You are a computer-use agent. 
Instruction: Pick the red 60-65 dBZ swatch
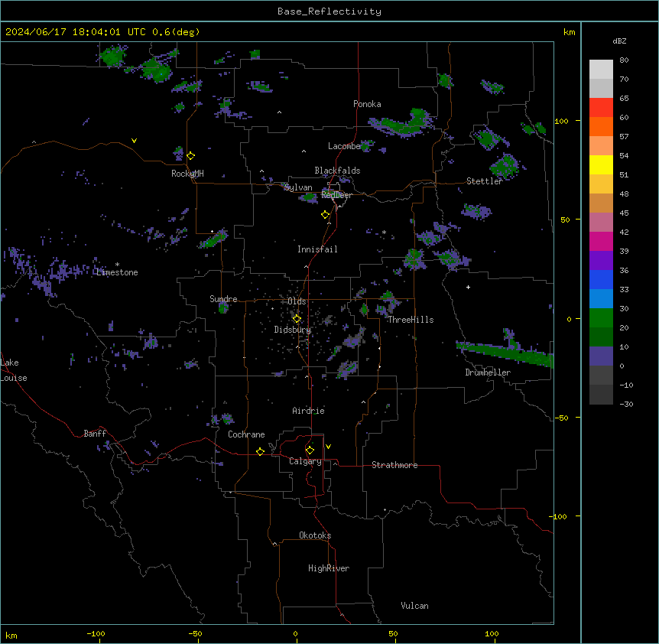click(601, 107)
